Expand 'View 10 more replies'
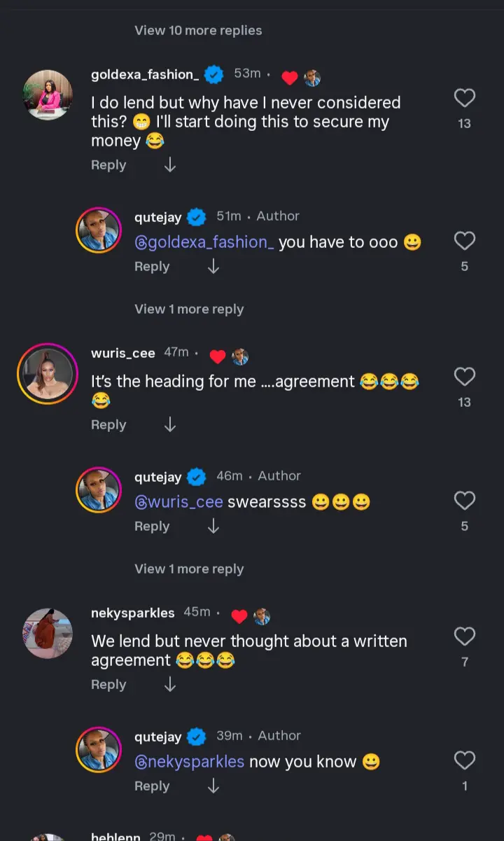 pyautogui.click(x=198, y=31)
